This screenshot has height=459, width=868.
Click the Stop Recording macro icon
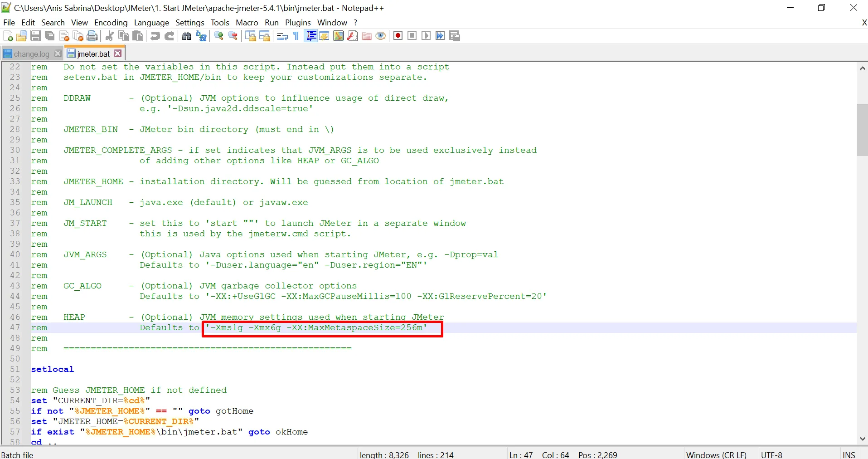(x=412, y=36)
